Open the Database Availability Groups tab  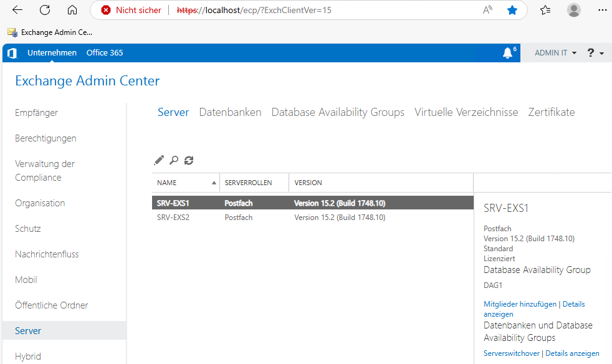338,112
